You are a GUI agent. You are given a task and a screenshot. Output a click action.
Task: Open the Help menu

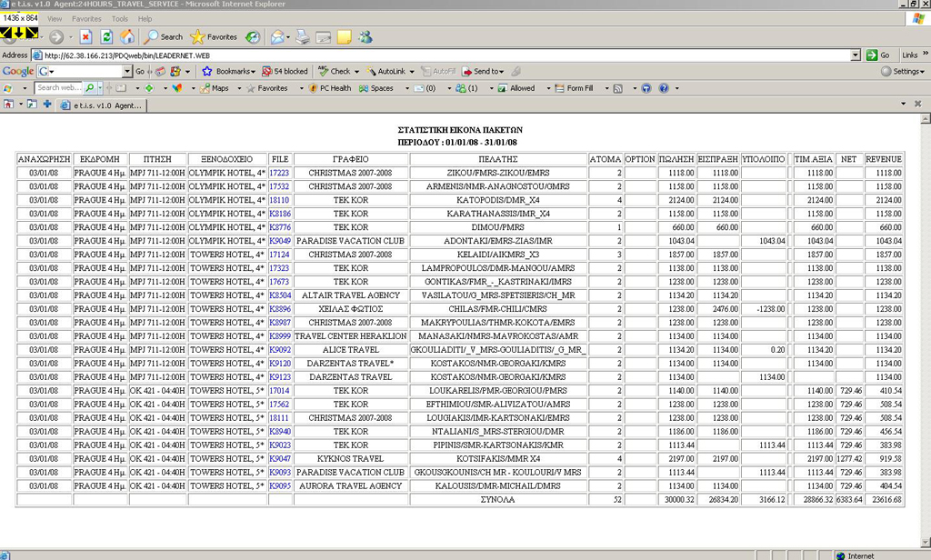pos(145,19)
